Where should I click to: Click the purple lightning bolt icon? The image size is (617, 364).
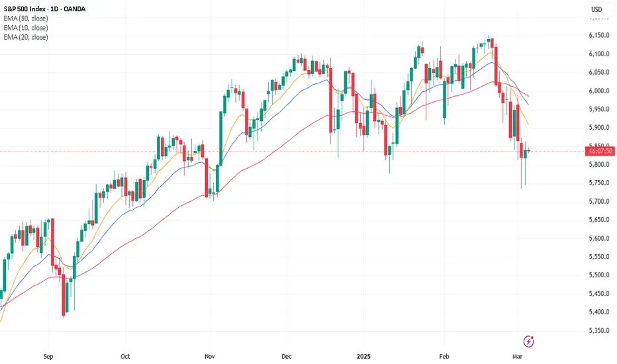(528, 341)
